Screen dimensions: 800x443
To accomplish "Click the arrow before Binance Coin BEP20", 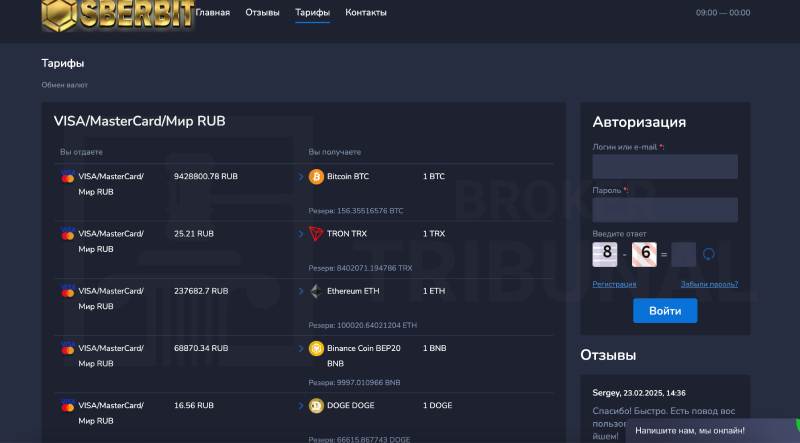I will pos(301,348).
